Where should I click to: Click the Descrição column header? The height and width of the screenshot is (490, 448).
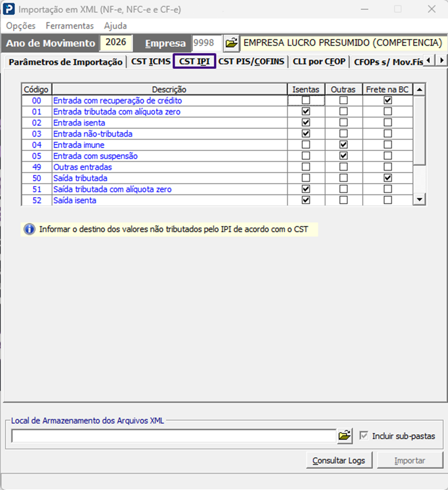pos(169,90)
